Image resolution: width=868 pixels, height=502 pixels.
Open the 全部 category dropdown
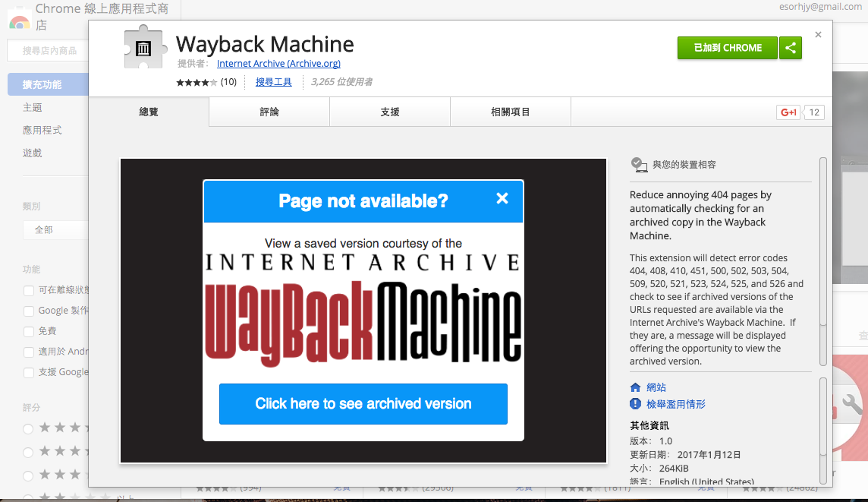[55, 229]
